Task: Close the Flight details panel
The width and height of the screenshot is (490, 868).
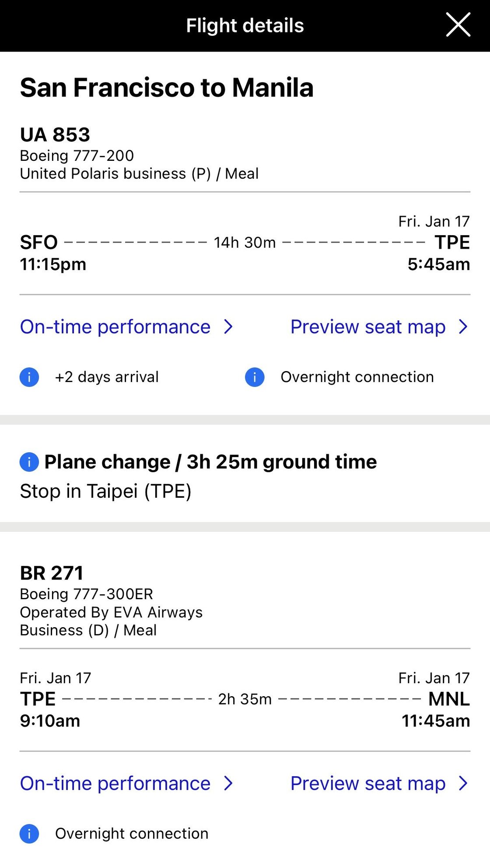Action: tap(458, 25)
